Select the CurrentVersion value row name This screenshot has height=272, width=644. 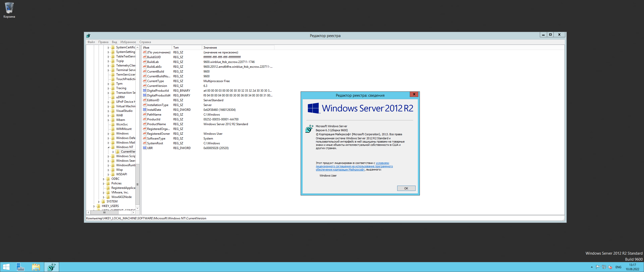pos(157,86)
